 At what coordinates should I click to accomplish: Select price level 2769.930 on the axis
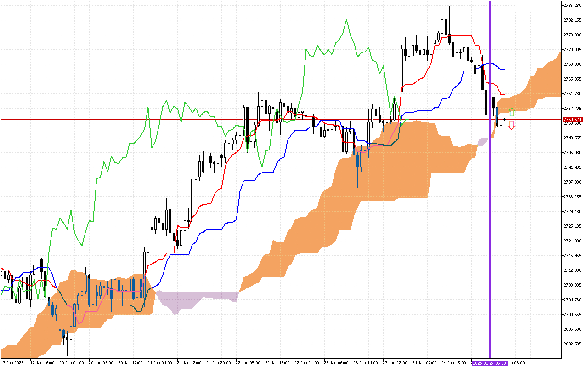(x=572, y=64)
